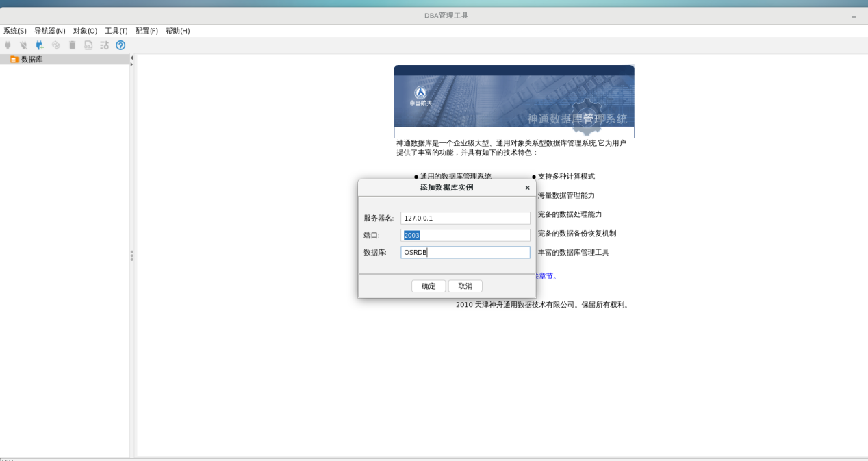
Task: Click the trash delete toolbar icon
Action: coord(72,45)
